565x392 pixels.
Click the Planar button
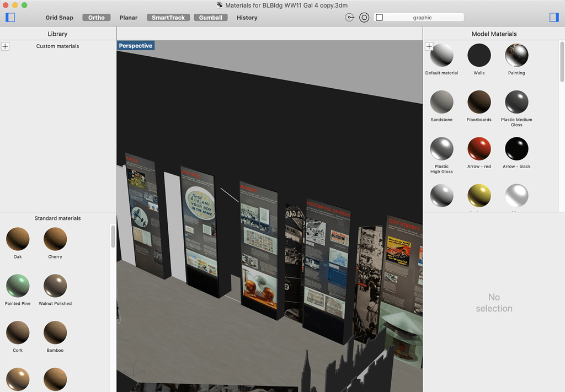[128, 17]
